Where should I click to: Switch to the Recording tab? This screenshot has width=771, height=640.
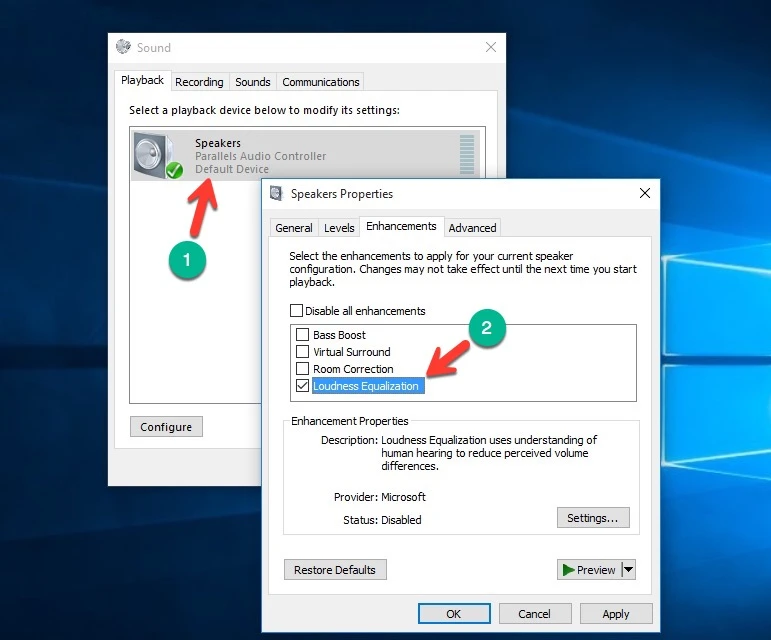[x=200, y=82]
